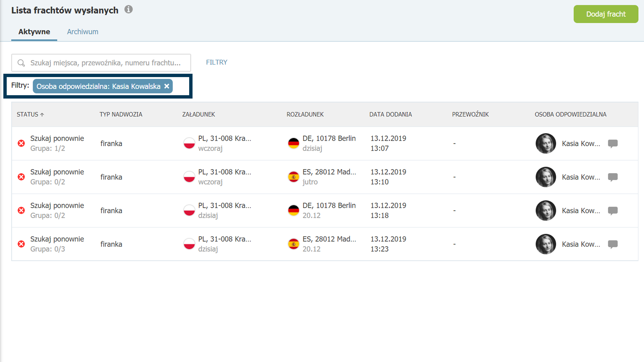
Task: Click Polish flag in 13:07 row
Action: click(x=189, y=143)
